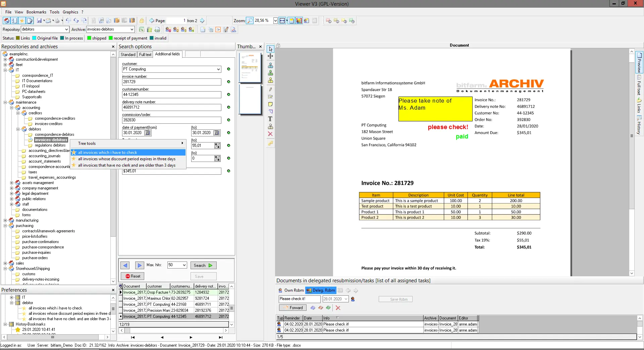Open the Repository debitors dropdown
The height and width of the screenshot is (350, 644).
pyautogui.click(x=66, y=30)
